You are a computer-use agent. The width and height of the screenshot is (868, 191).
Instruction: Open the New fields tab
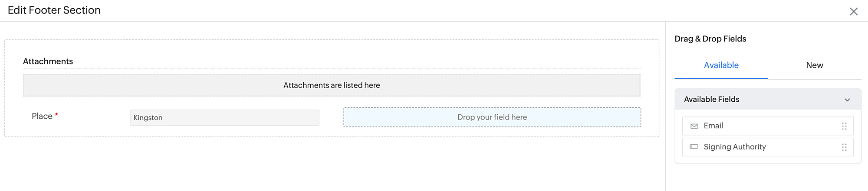(x=814, y=65)
